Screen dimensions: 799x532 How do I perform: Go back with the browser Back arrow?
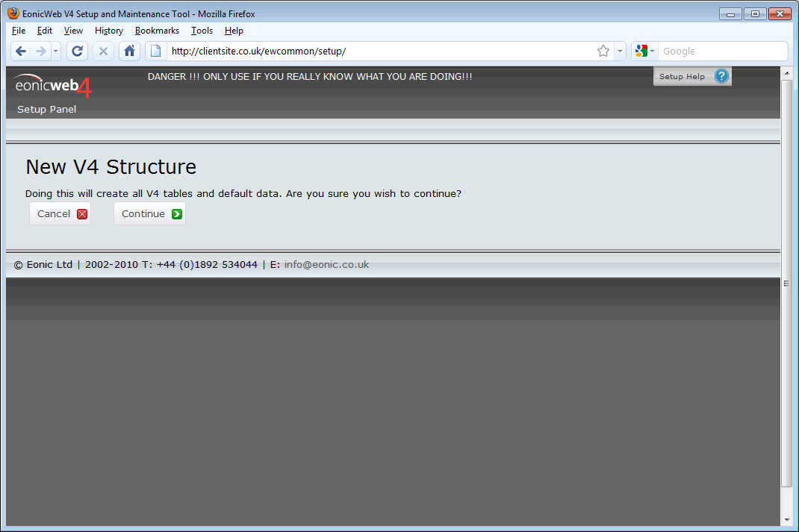21,51
